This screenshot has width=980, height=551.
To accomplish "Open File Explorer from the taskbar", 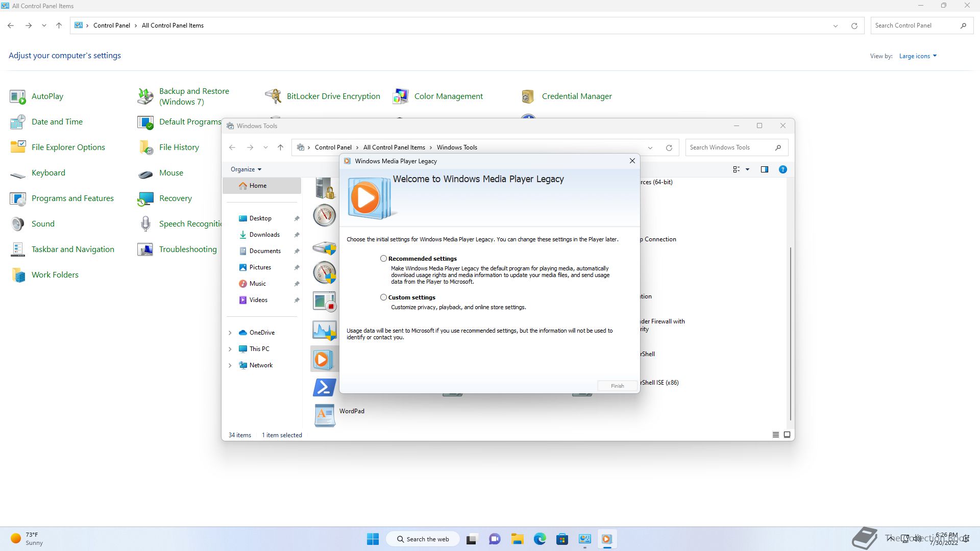I will pyautogui.click(x=518, y=539).
